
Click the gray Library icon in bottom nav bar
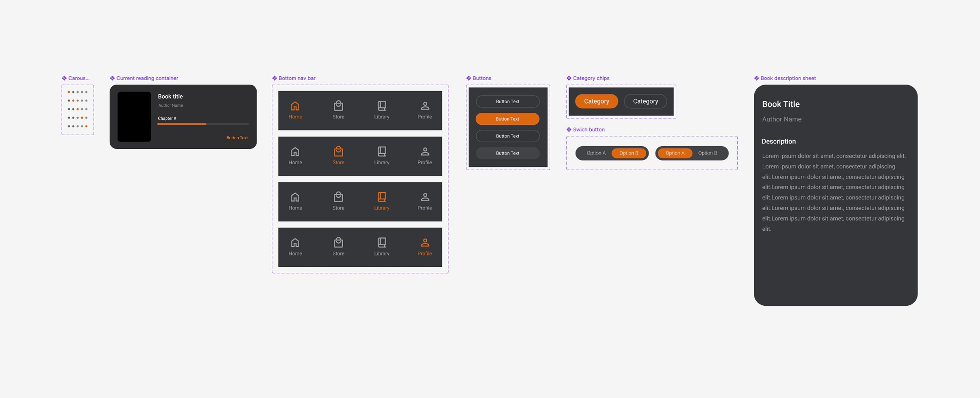[382, 243]
